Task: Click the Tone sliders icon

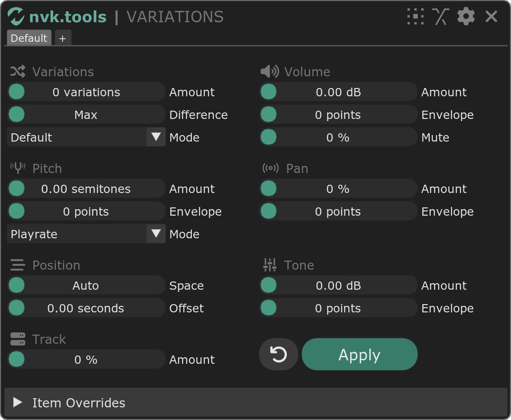Action: [x=269, y=265]
